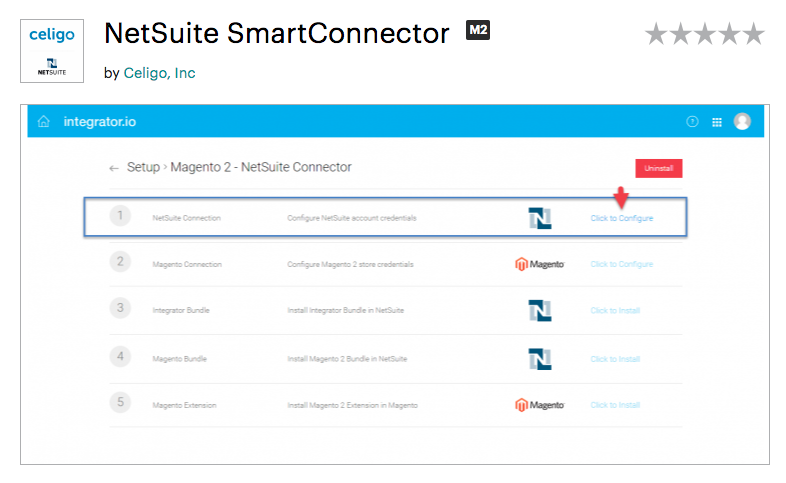Open the help question mark icon
786x483 pixels.
coord(692,121)
